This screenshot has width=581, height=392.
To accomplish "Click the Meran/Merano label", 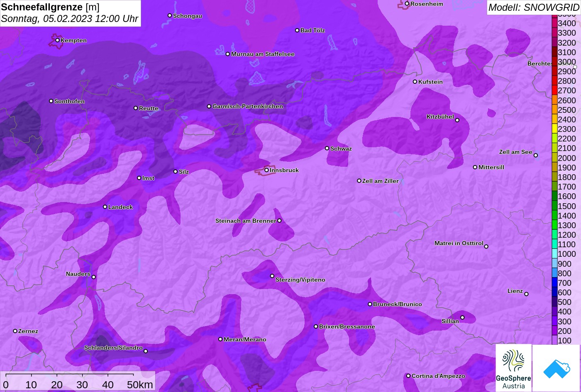I will tap(245, 339).
